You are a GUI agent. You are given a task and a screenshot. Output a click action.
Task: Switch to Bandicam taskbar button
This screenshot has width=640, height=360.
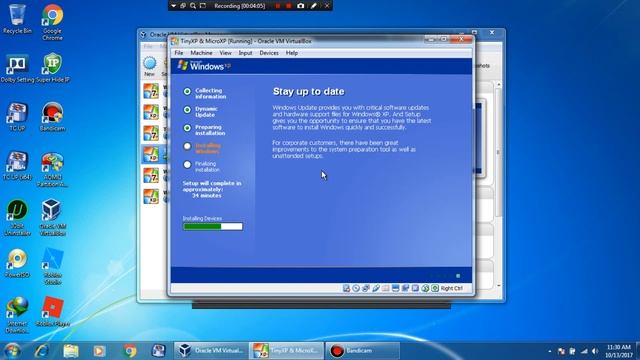[362, 351]
